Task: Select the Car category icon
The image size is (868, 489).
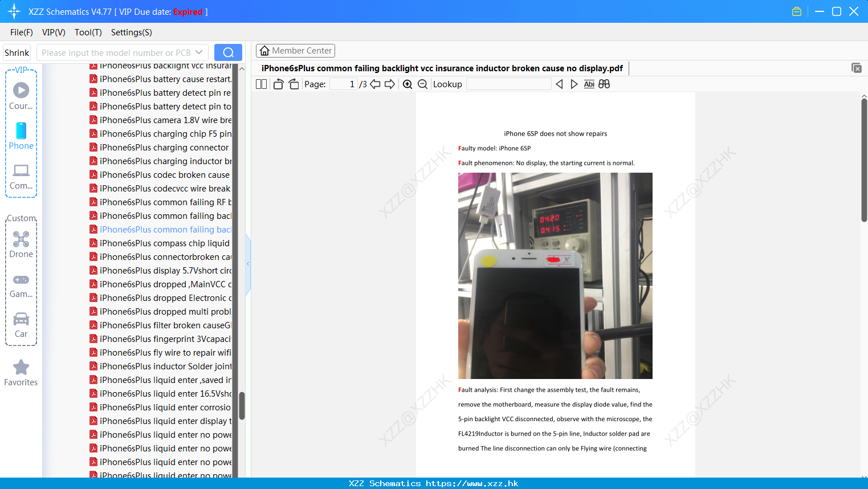Action: pos(21,325)
